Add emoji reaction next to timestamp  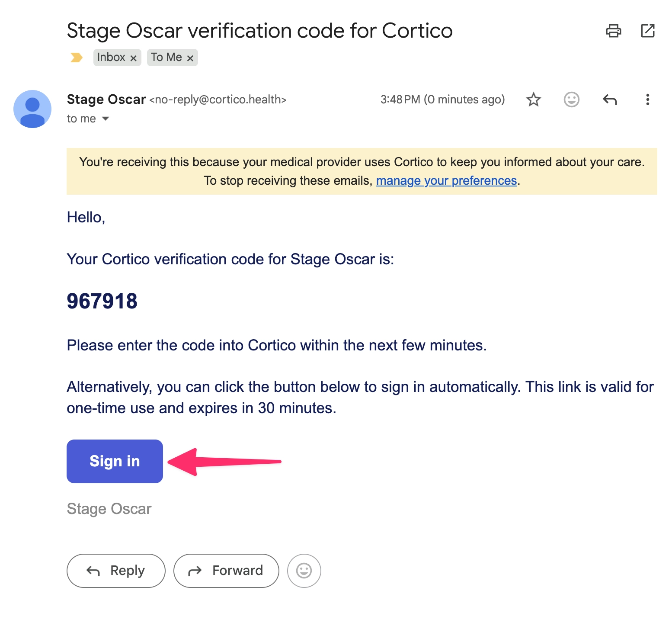pyautogui.click(x=571, y=100)
